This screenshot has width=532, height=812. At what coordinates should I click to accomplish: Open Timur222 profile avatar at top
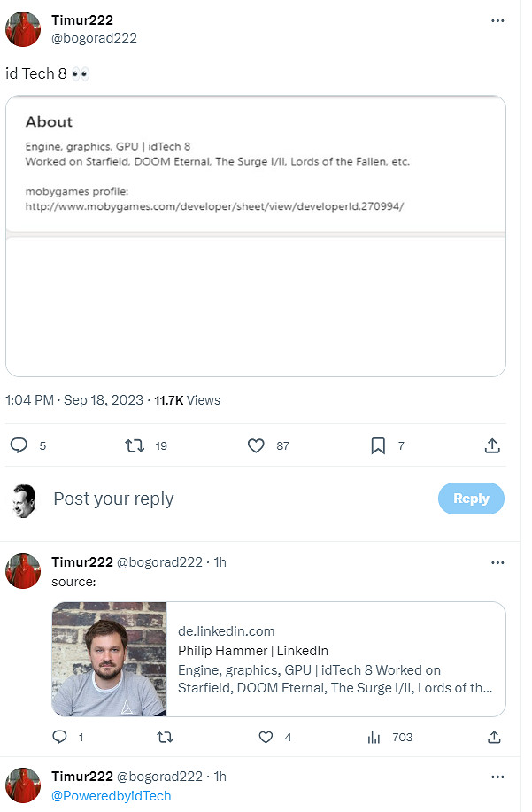point(24,28)
